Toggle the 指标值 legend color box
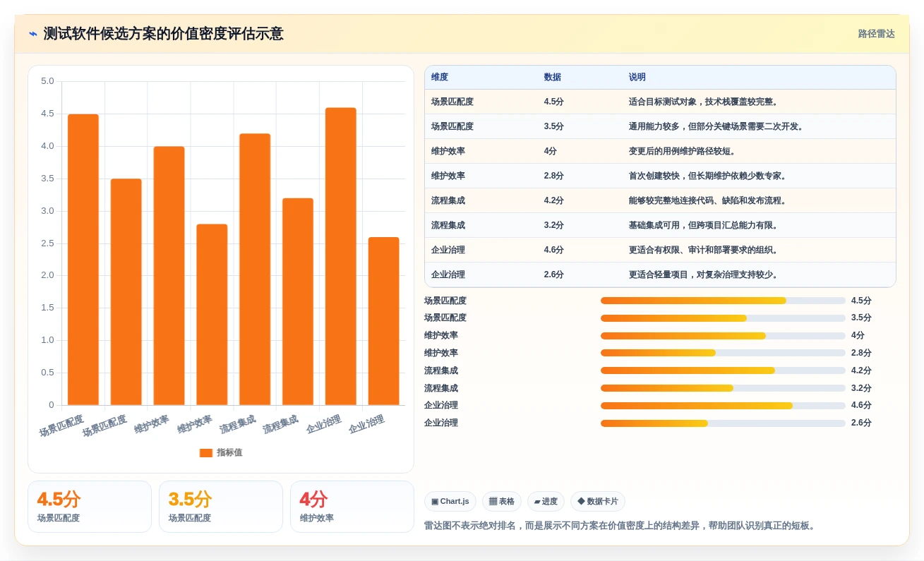The height and width of the screenshot is (561, 924). point(206,452)
